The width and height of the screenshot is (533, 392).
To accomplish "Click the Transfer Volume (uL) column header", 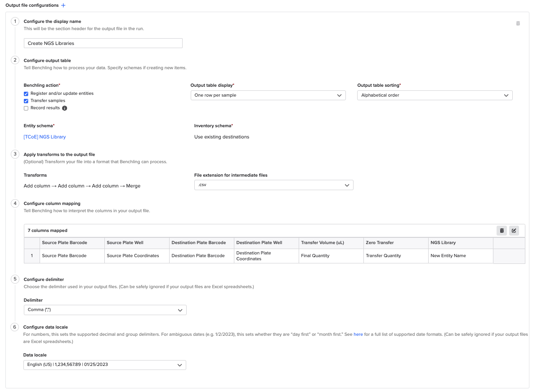I will [331, 243].
